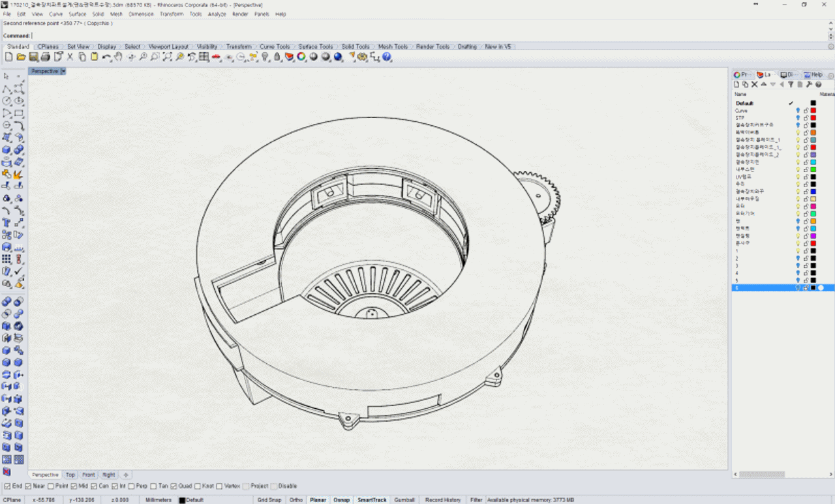Select the pointer arrow tool in left toolbar

pos(7,77)
